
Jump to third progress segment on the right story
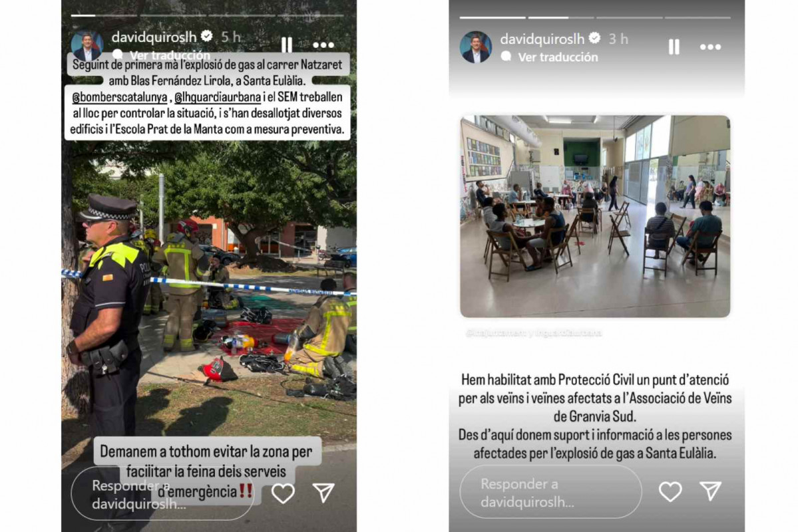tap(629, 17)
